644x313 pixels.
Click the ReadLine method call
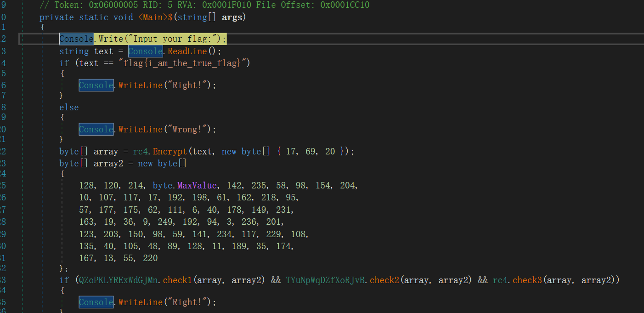click(188, 51)
